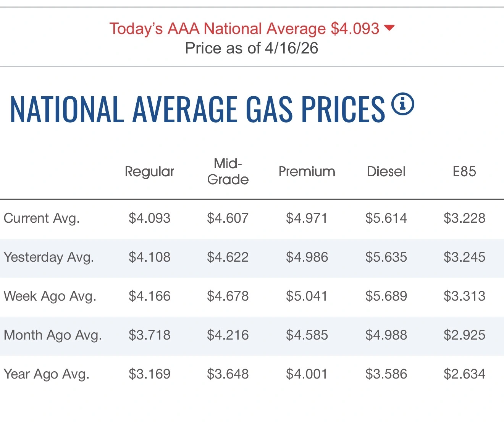Click the Week Ago Avg. row label
504x424 pixels.
click(x=50, y=296)
